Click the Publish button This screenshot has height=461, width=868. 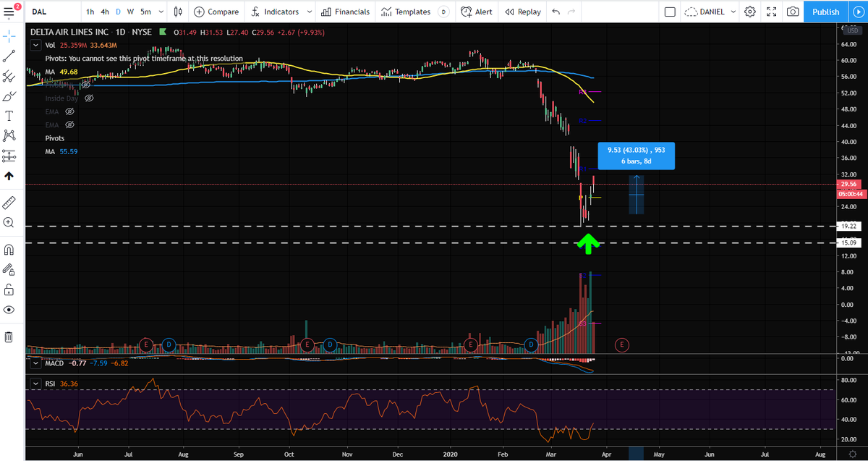pos(825,12)
